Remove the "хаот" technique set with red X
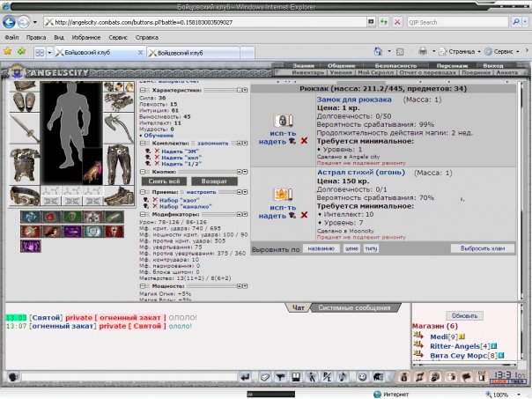 pyautogui.click(x=155, y=200)
